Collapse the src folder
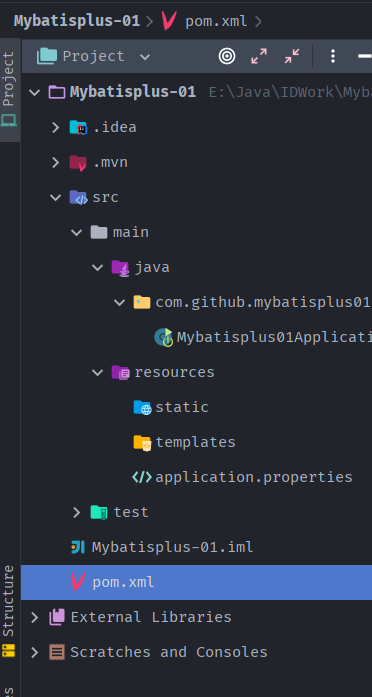 [x=56, y=197]
